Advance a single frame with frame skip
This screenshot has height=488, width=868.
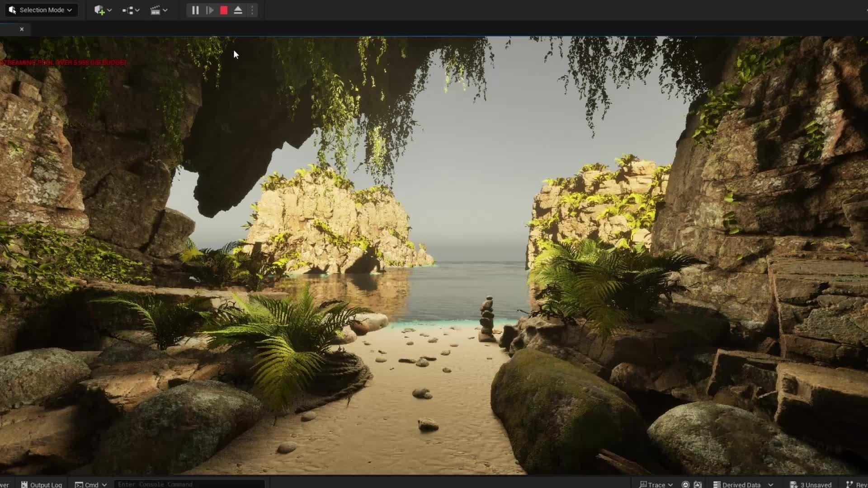click(210, 10)
